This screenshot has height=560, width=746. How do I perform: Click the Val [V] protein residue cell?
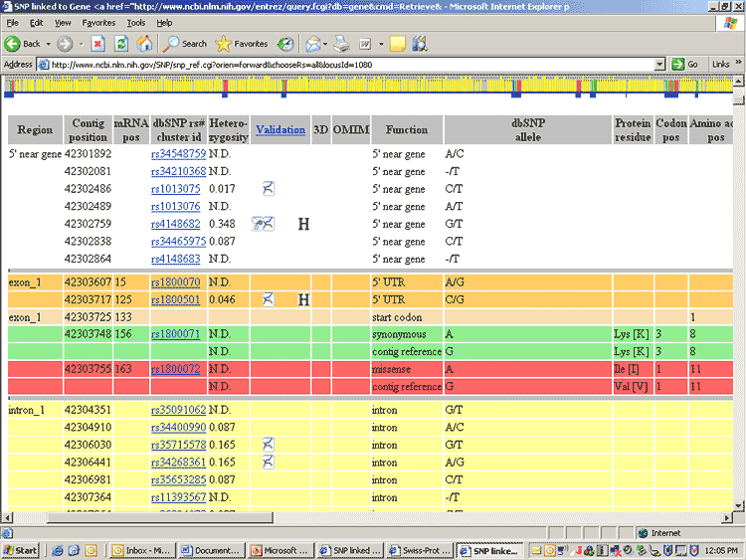coord(633,386)
